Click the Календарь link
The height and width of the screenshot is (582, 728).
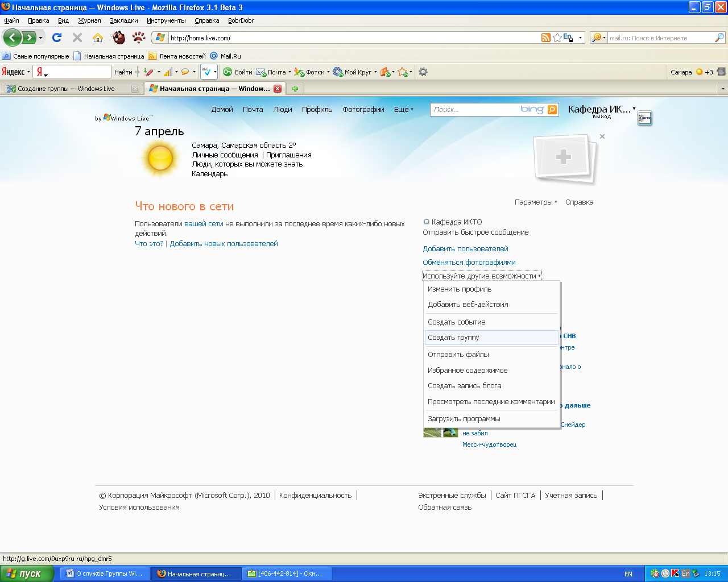pos(210,174)
